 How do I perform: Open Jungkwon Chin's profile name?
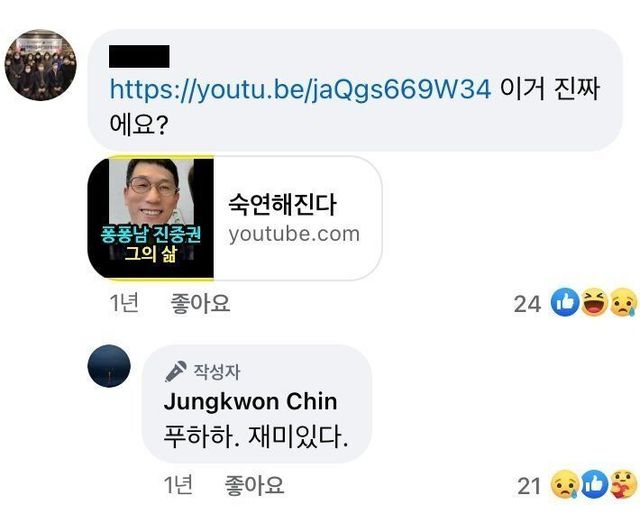tap(250, 402)
